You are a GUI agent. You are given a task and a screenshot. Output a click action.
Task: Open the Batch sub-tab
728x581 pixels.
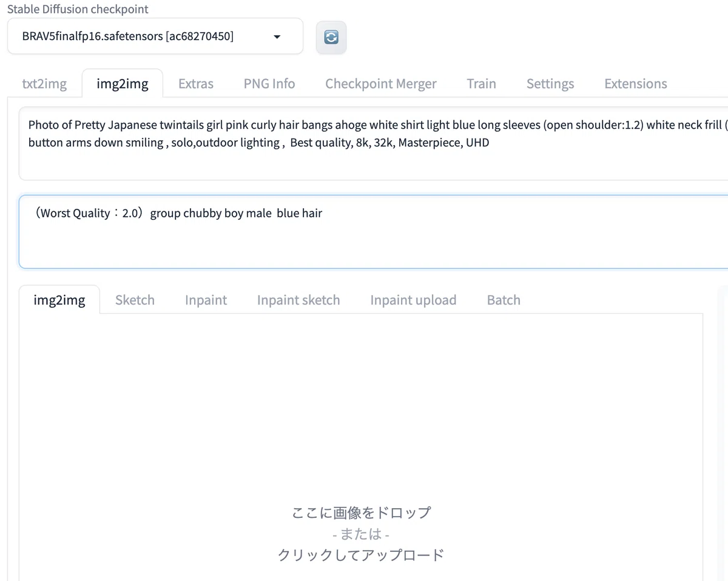point(504,300)
